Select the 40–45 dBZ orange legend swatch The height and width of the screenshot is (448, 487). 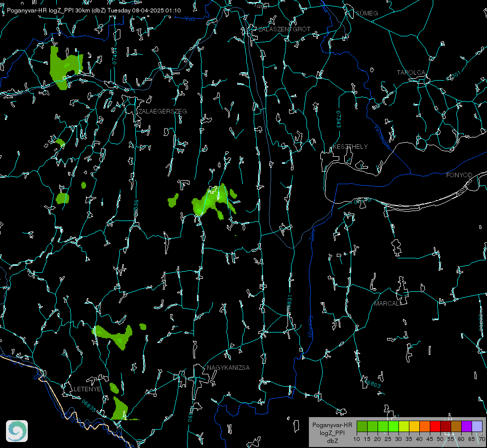tap(425, 426)
